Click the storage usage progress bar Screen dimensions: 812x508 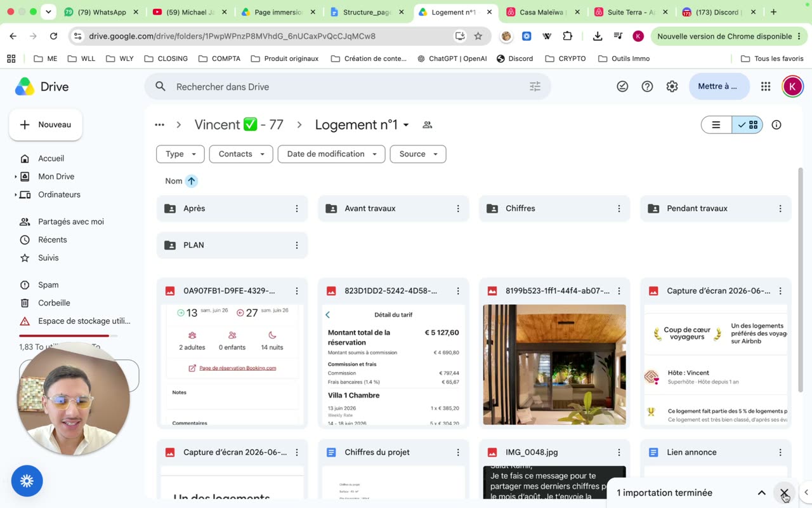pyautogui.click(x=68, y=335)
